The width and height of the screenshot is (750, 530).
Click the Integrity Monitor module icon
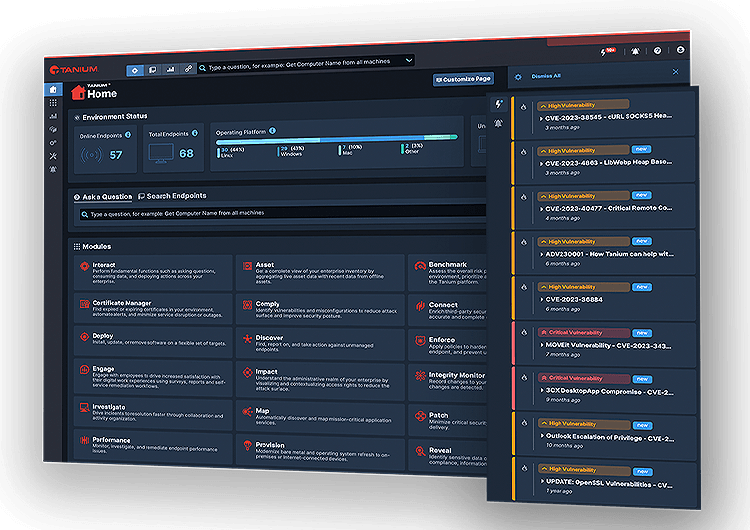(420, 375)
